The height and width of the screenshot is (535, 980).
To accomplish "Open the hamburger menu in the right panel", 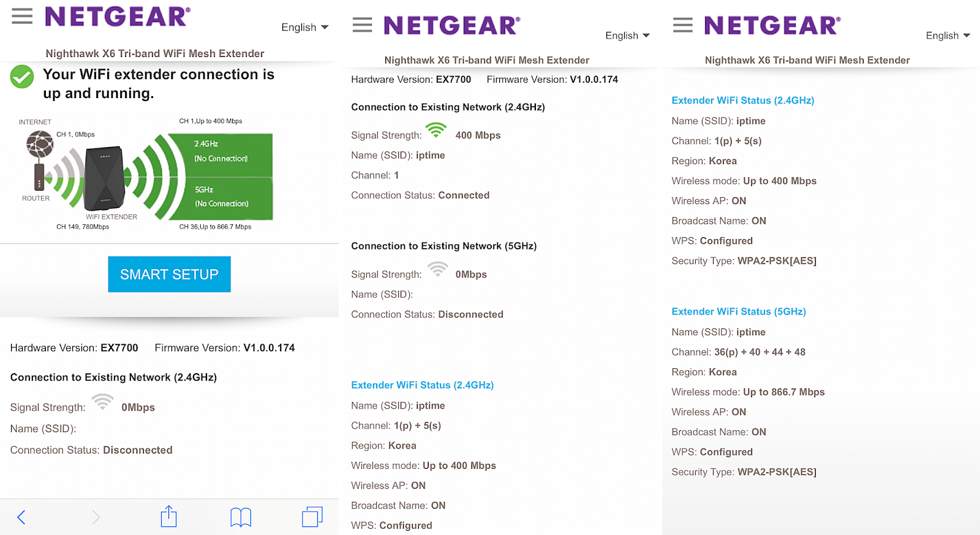I will coord(682,25).
